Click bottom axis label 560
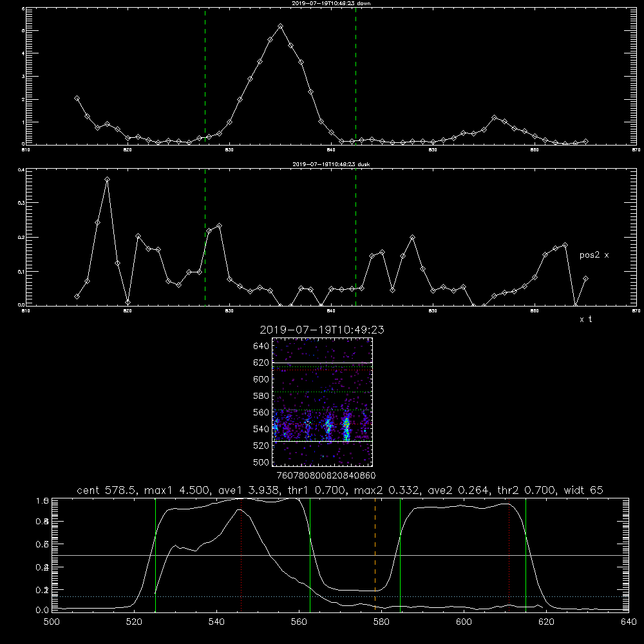The width and height of the screenshot is (644, 644). [299, 622]
